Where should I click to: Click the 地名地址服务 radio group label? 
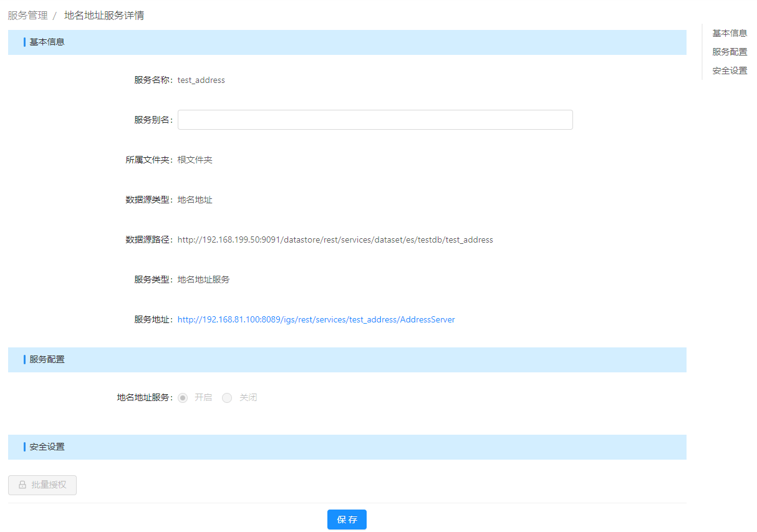point(144,397)
